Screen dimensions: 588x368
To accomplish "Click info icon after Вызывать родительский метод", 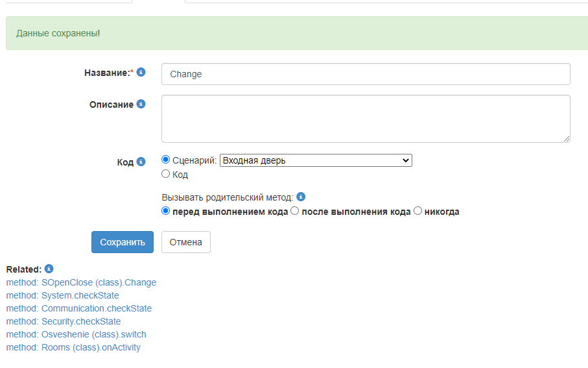I will [x=301, y=197].
